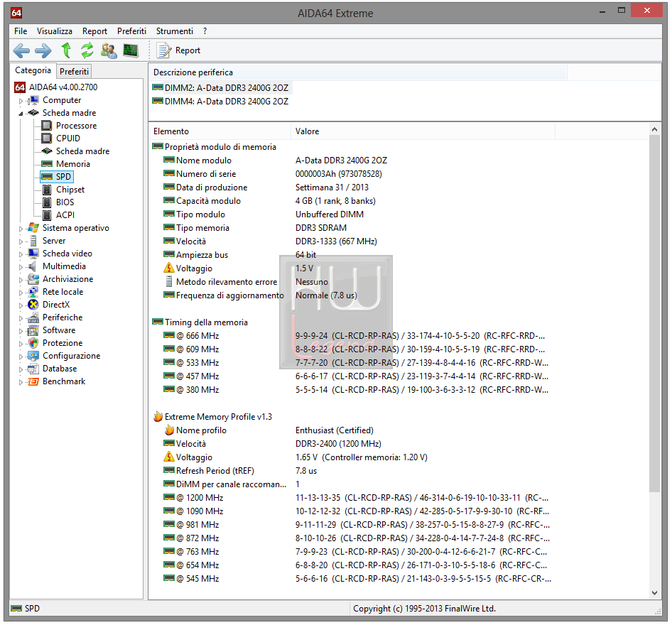The width and height of the screenshot is (672, 625).
Task: Click the Rete locale network icon
Action: (33, 292)
